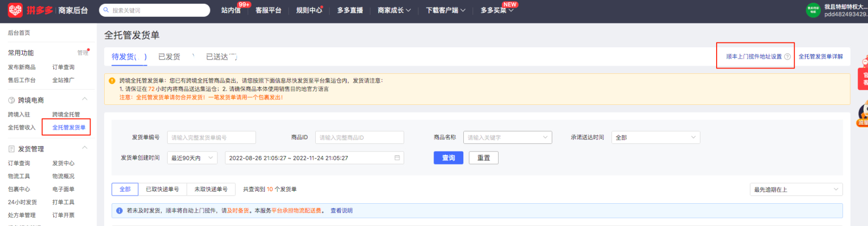The width and height of the screenshot is (868, 226).
Task: Collapse the 发货管理 sidebar section
Action: click(x=85, y=147)
